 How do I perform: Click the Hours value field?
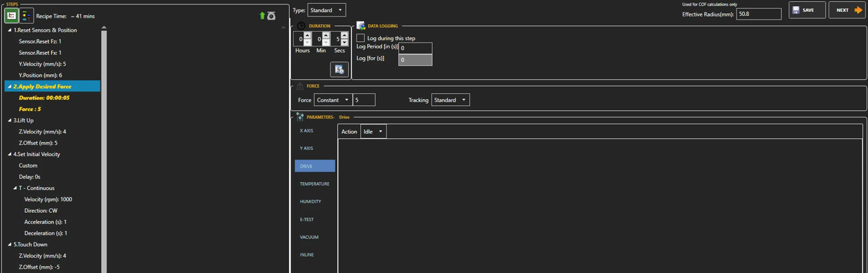click(299, 39)
